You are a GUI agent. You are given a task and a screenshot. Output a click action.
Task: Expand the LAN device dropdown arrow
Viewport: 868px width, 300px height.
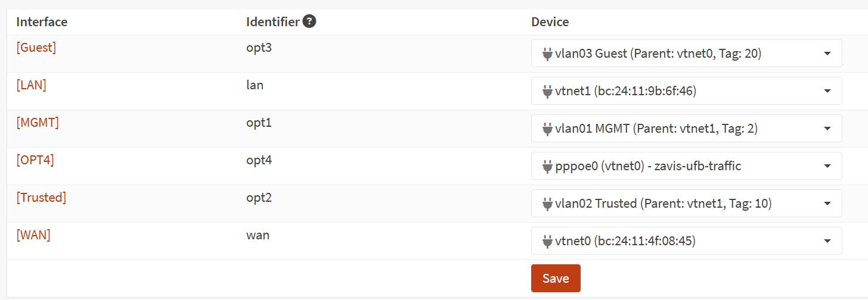pyautogui.click(x=827, y=92)
